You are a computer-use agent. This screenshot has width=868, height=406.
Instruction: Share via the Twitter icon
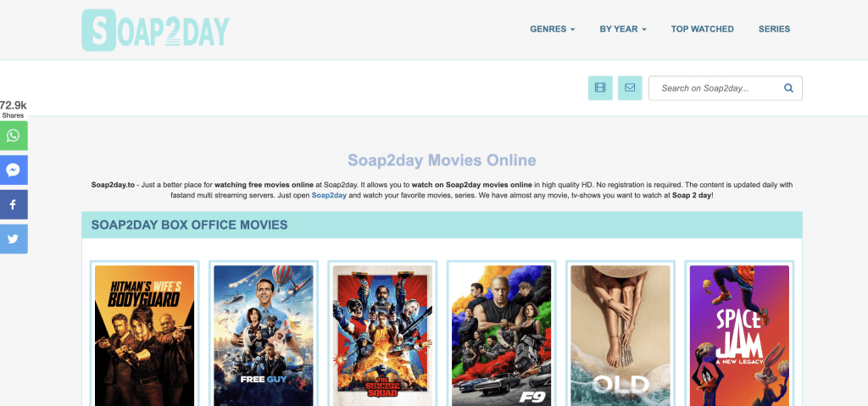[x=14, y=239]
